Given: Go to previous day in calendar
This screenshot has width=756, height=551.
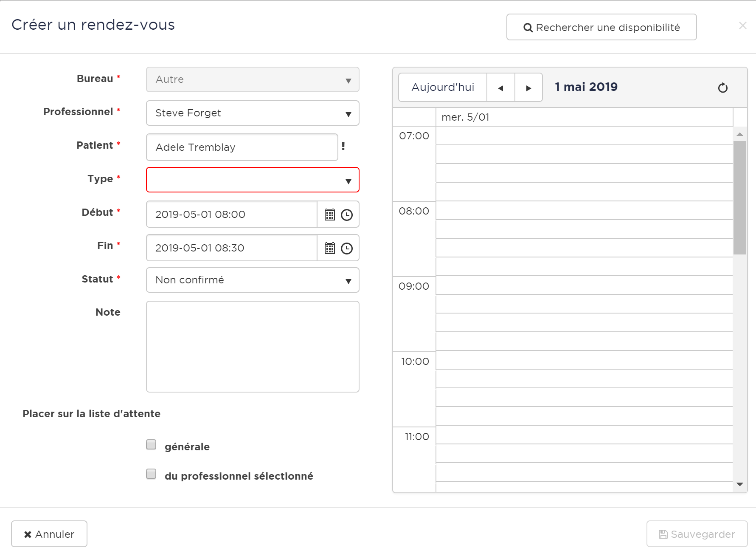Looking at the screenshot, I should click(x=500, y=88).
